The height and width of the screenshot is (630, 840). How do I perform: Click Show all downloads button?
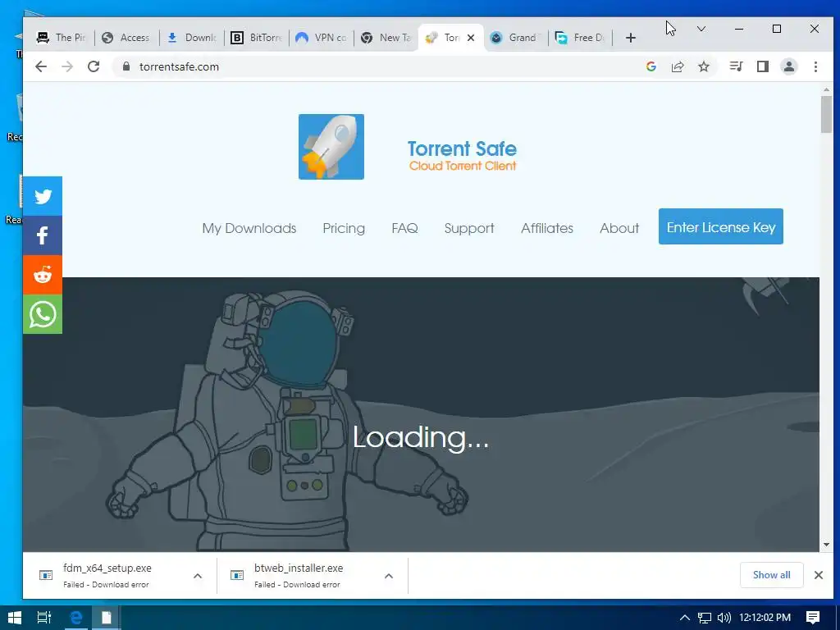(x=771, y=575)
